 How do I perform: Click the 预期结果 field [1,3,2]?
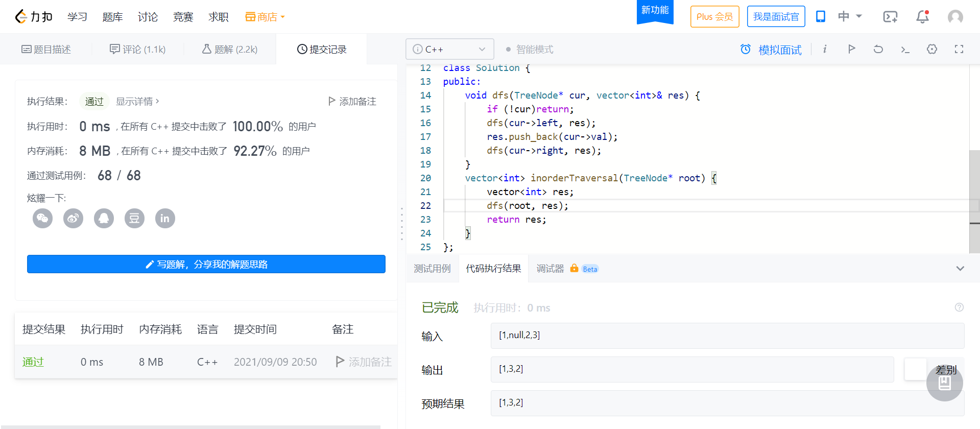[x=727, y=403]
